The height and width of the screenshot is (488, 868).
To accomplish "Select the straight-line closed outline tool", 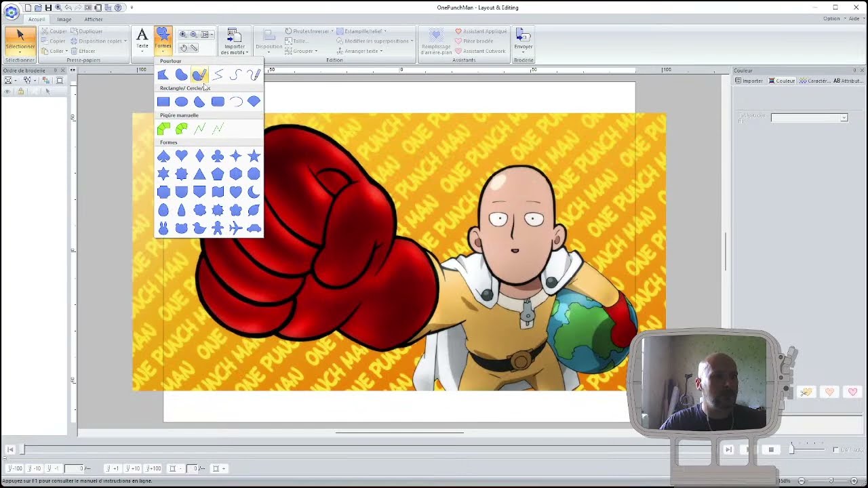I will [x=163, y=75].
